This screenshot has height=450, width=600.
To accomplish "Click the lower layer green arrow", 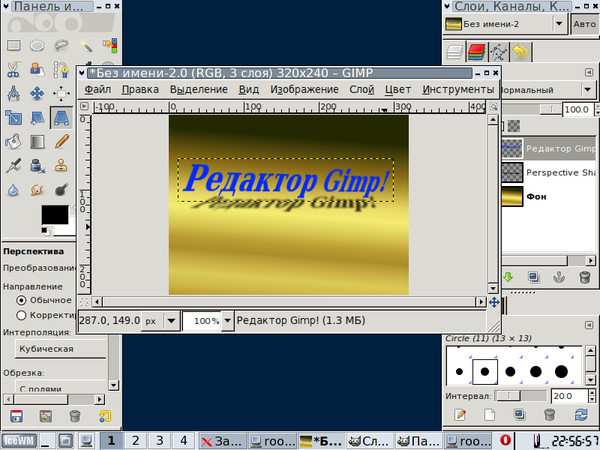I will click(508, 277).
